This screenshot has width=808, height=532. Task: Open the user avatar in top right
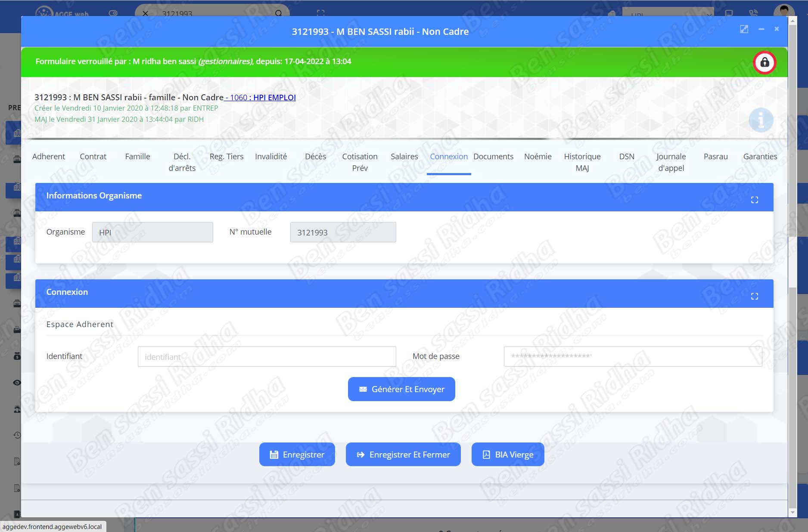point(783,10)
